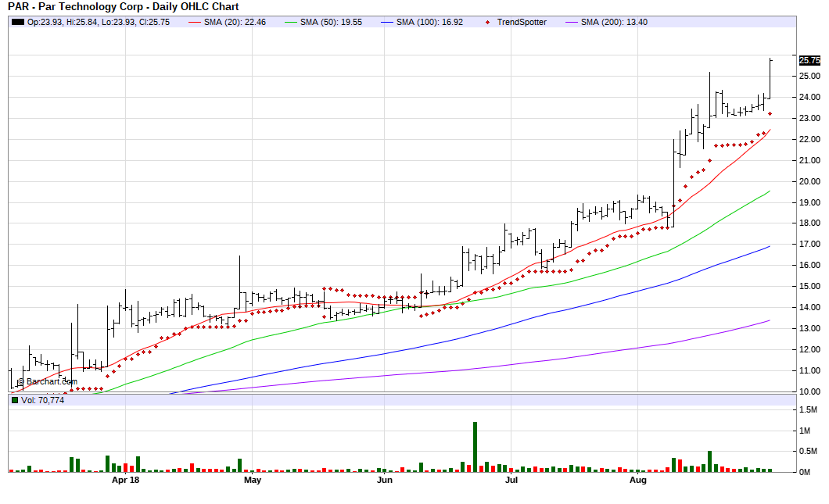Click the 17.00 price axis label
This screenshot has height=504, width=829.
point(809,244)
